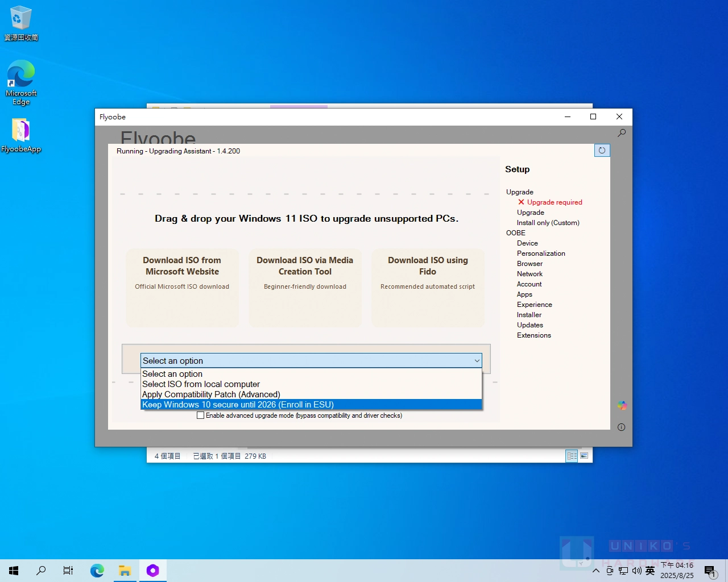Click '已選取 1 個項目 279 KB' status text
This screenshot has width=728, height=582.
coord(229,456)
